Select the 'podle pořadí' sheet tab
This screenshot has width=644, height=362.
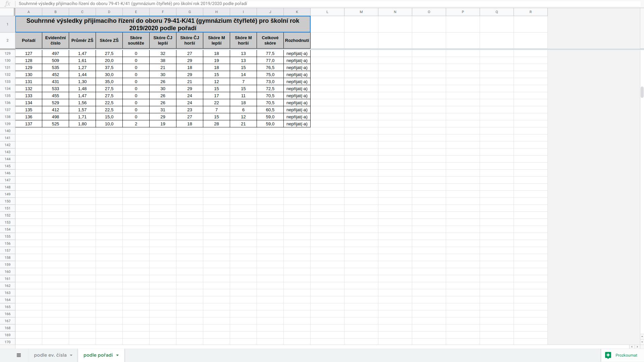(98, 355)
